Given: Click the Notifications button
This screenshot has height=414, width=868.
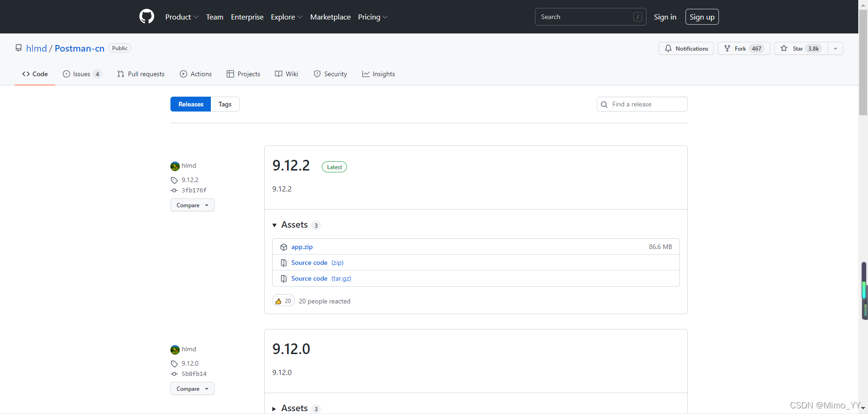Looking at the screenshot, I should coord(686,48).
